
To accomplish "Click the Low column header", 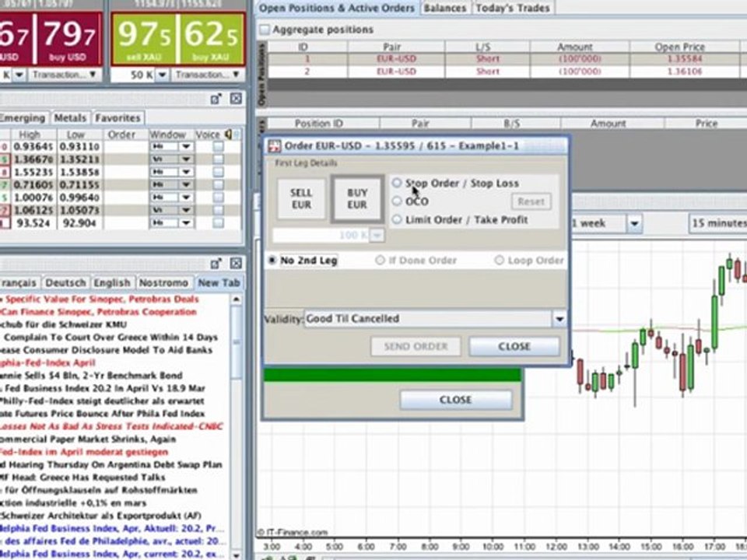I will pyautogui.click(x=76, y=135).
